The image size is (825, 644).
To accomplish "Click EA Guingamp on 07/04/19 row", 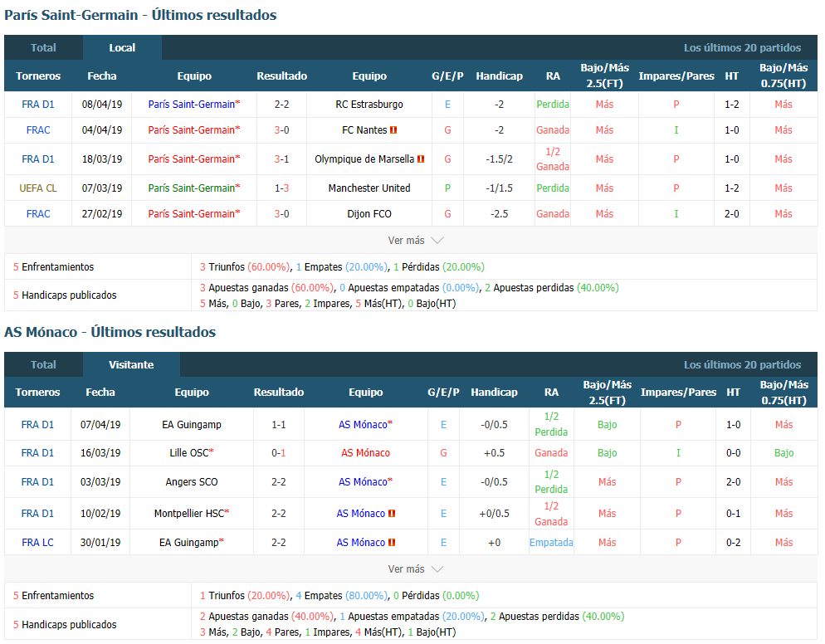I will (x=192, y=425).
